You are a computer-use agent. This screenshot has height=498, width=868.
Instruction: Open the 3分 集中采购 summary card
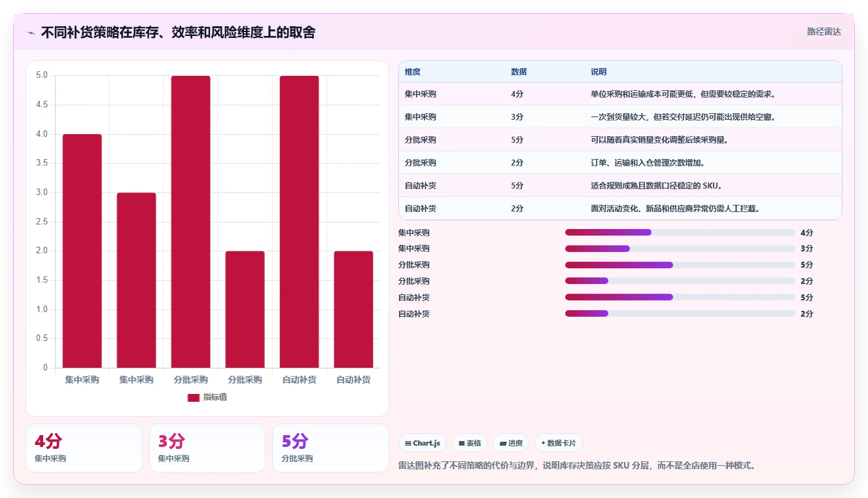[207, 448]
